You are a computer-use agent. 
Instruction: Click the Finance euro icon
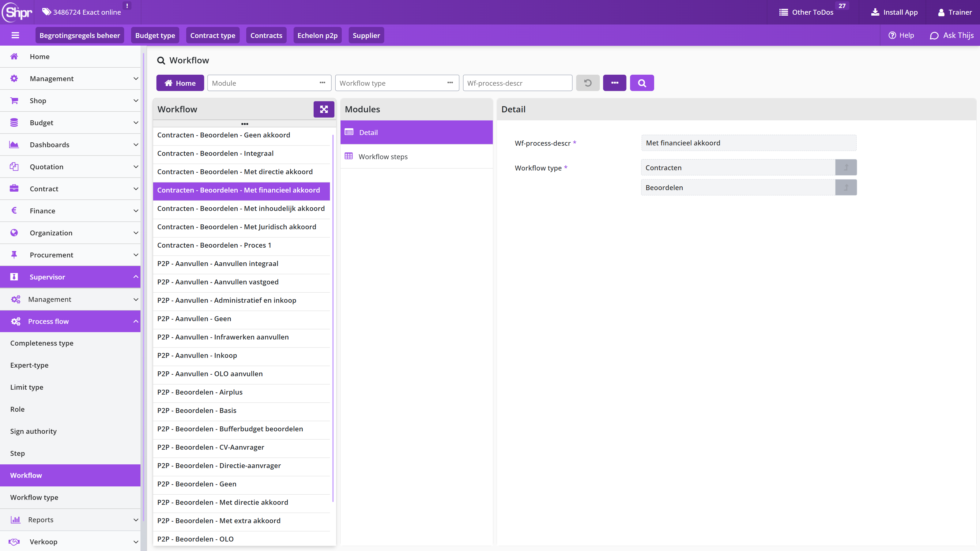pos(14,211)
